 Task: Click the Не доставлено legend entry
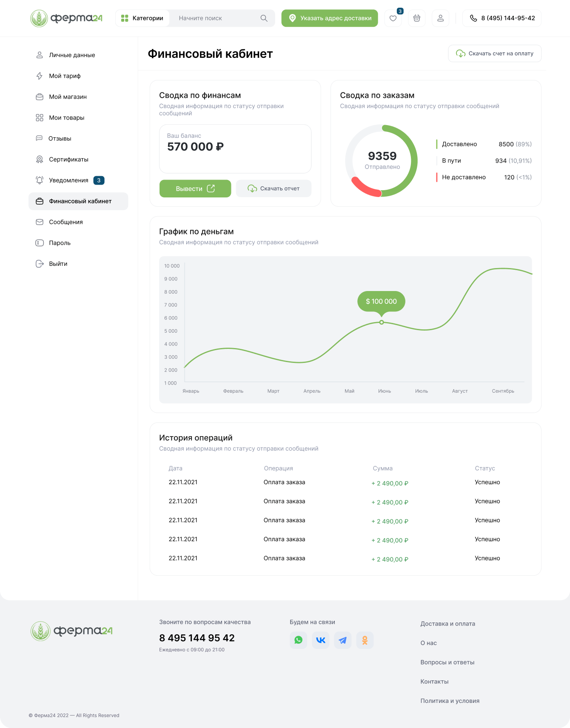484,177
